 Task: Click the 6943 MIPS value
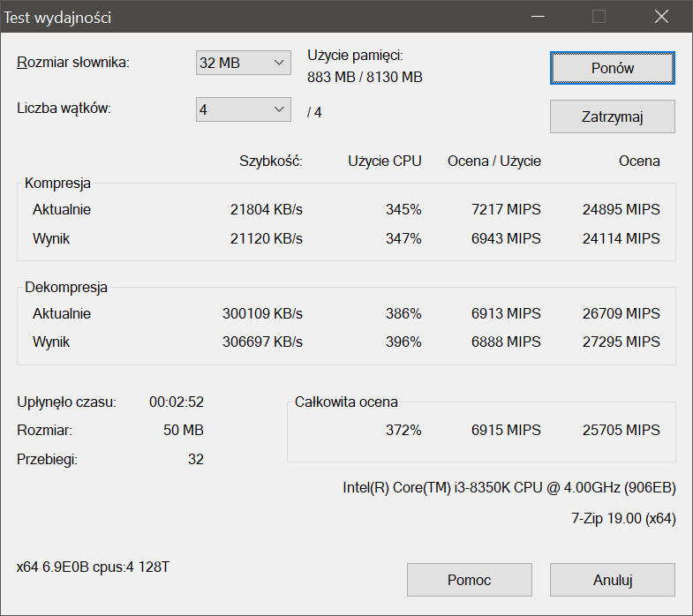coord(506,238)
